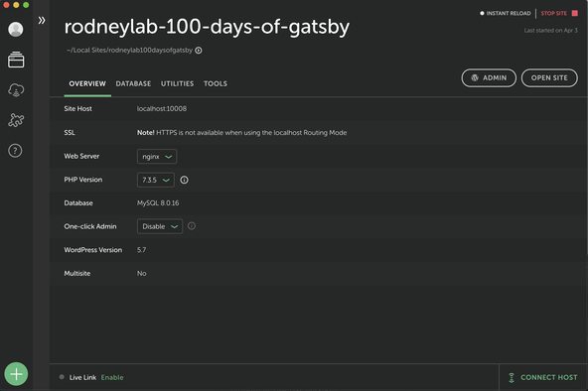The image size is (588, 391).
Task: Switch to the Tools tab
Action: tap(216, 83)
